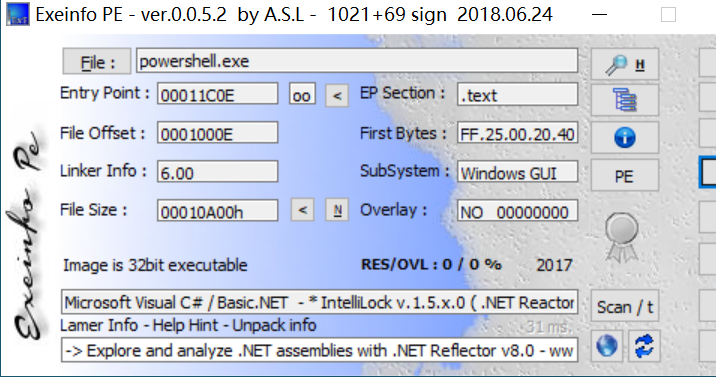This screenshot has height=377, width=716.
Task: Select the SubSystem field Windows GUI
Action: 518,172
